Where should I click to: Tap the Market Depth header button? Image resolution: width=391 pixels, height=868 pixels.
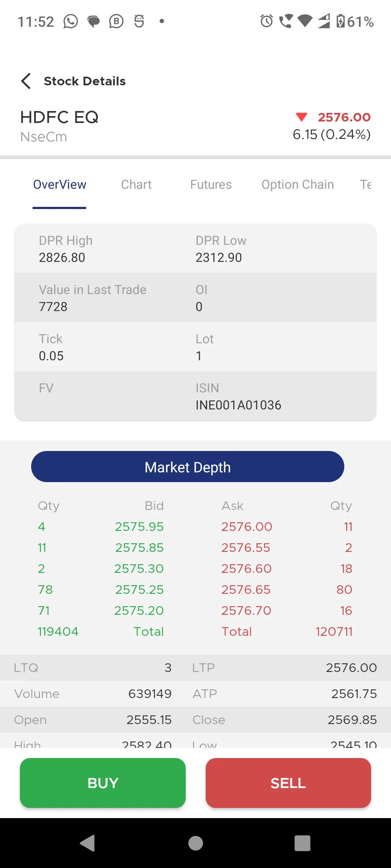[188, 467]
